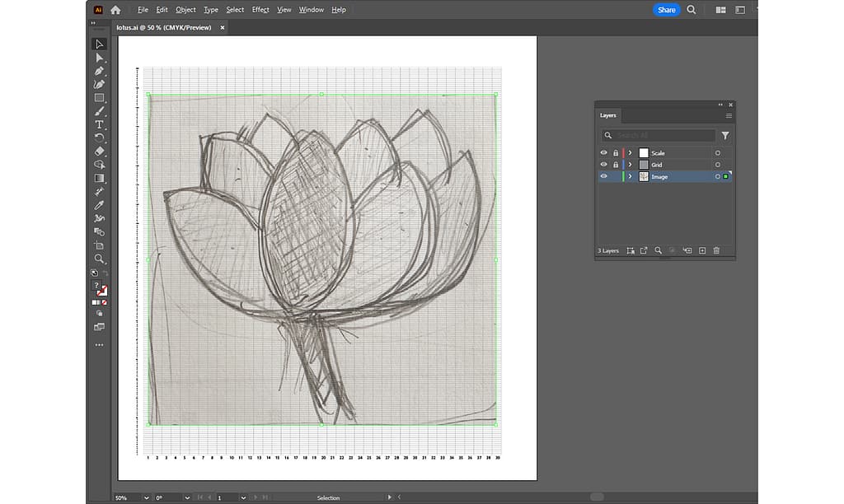Click the Fill color swatch
This screenshot has width=844, height=504.
96,286
